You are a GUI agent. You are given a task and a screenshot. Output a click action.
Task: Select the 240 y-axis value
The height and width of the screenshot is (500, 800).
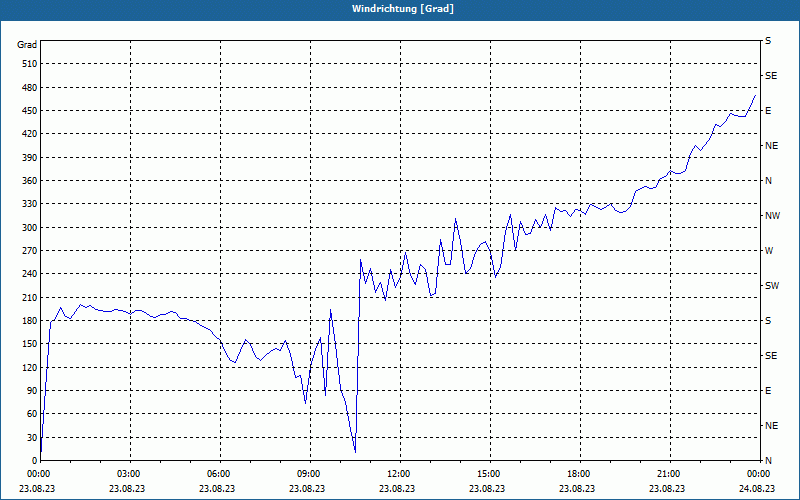click(x=30, y=274)
